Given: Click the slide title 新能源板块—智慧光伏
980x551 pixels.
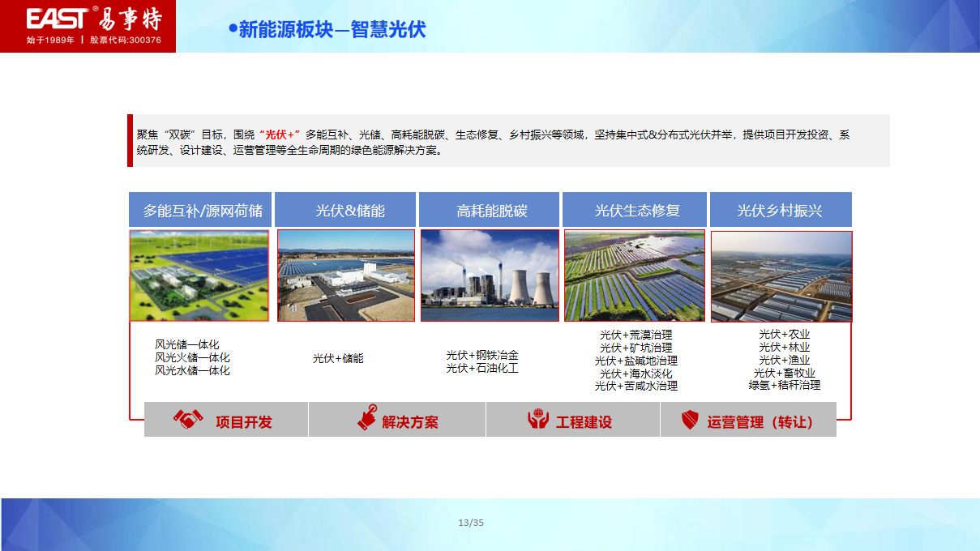Looking at the screenshot, I should click(x=332, y=30).
